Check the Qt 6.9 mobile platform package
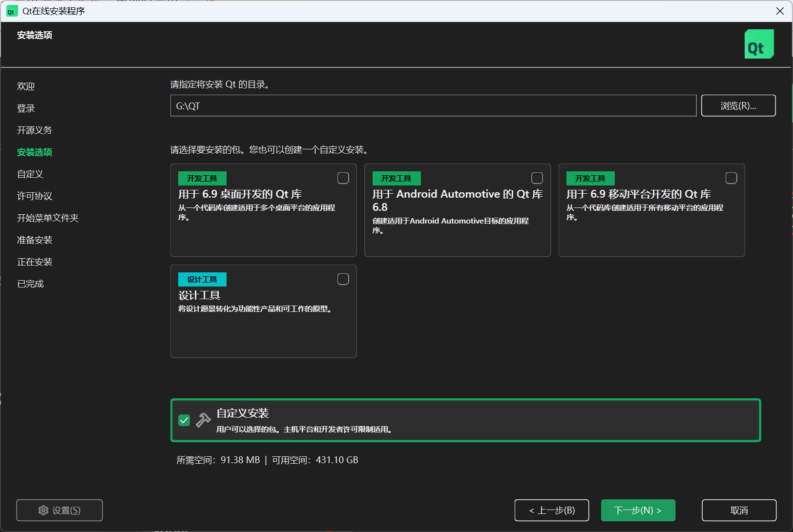The width and height of the screenshot is (793, 532). (731, 178)
